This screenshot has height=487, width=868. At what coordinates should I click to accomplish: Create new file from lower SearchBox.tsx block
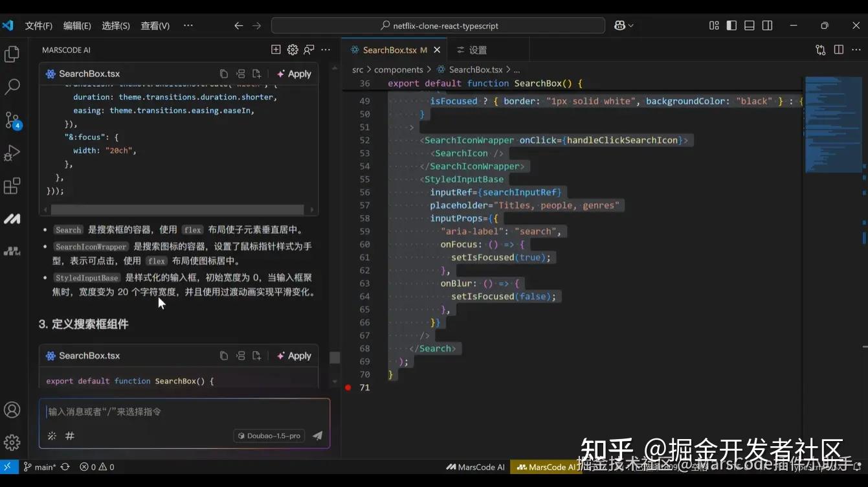point(257,356)
